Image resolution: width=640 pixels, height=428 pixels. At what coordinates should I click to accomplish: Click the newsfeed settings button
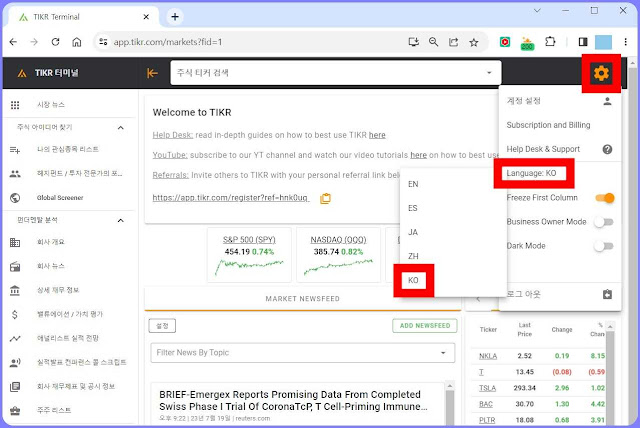pos(162,326)
